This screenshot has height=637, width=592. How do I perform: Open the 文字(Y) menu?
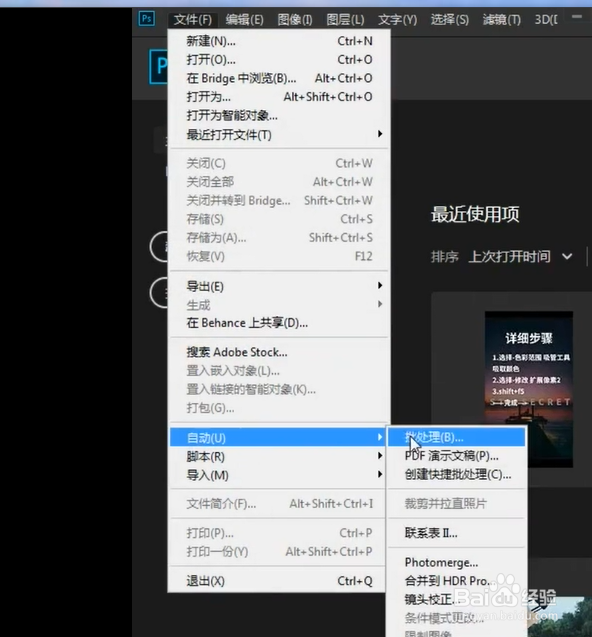point(397,20)
